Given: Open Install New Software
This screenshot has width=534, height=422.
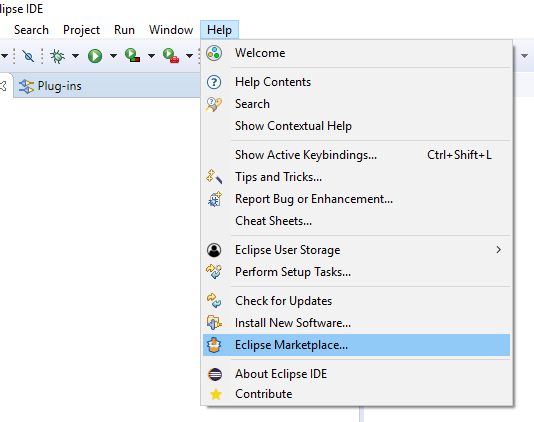Looking at the screenshot, I should pos(356,323).
